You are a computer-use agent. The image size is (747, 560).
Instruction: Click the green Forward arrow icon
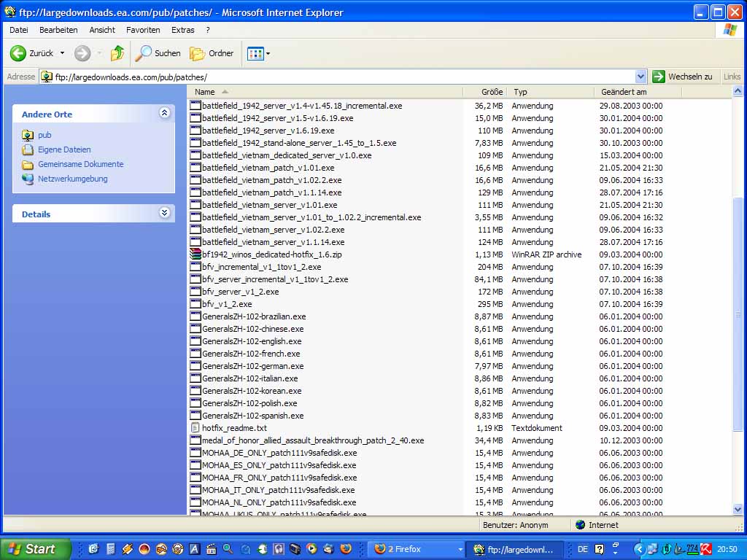(82, 53)
